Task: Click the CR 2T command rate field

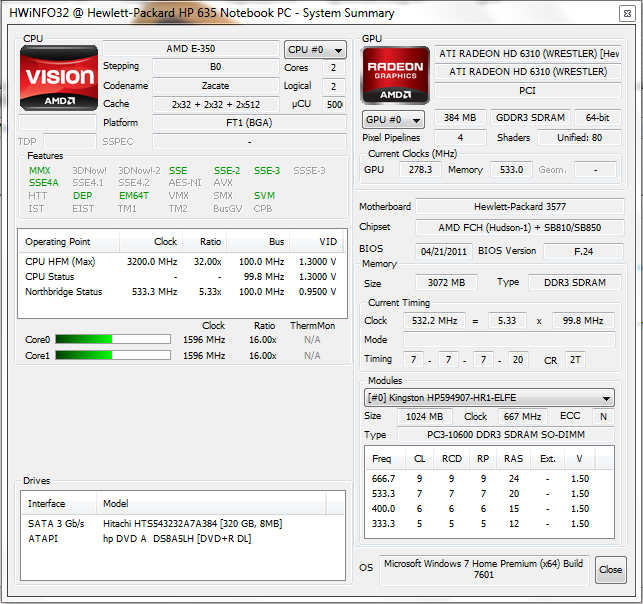Action: coord(575,360)
